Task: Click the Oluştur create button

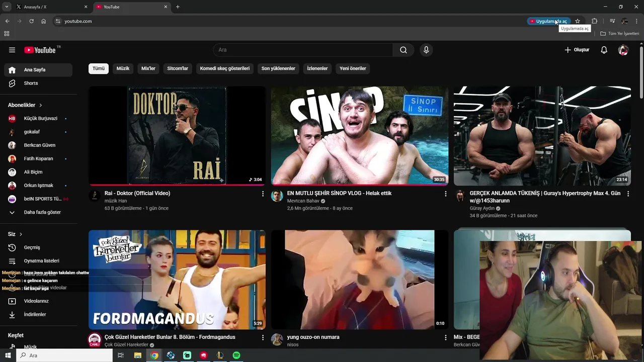Action: (577, 50)
